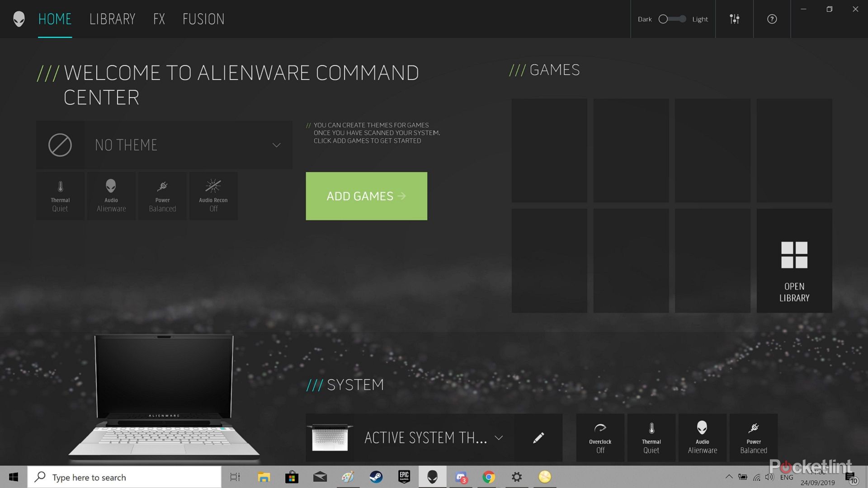Open Task View in taskbar
Viewport: 868px width, 488px height.
(235, 477)
